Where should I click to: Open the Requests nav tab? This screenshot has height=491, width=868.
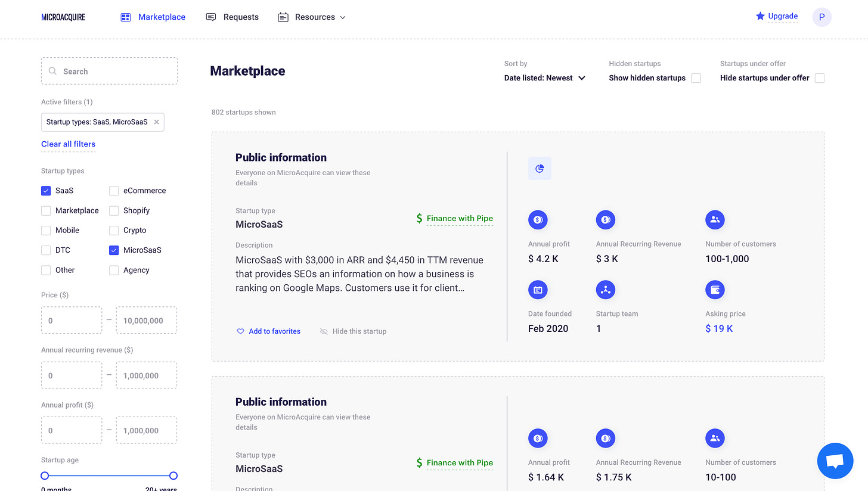pyautogui.click(x=241, y=17)
